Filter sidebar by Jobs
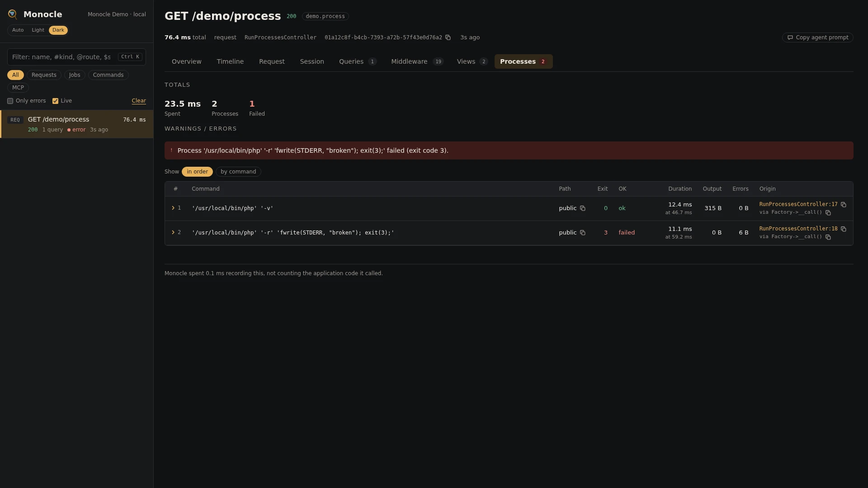868x488 pixels. (75, 75)
